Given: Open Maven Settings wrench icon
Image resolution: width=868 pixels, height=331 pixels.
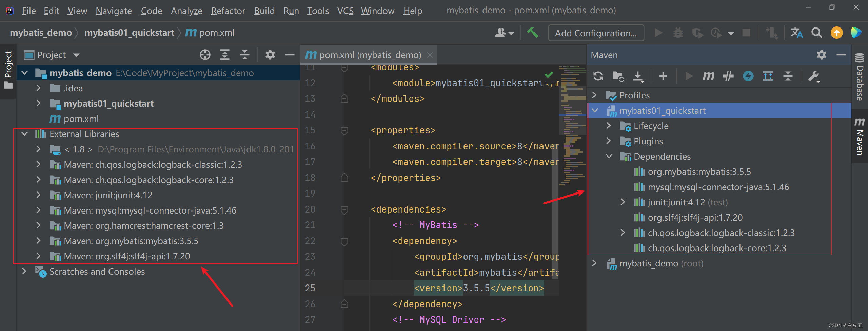Looking at the screenshot, I should [x=814, y=76].
